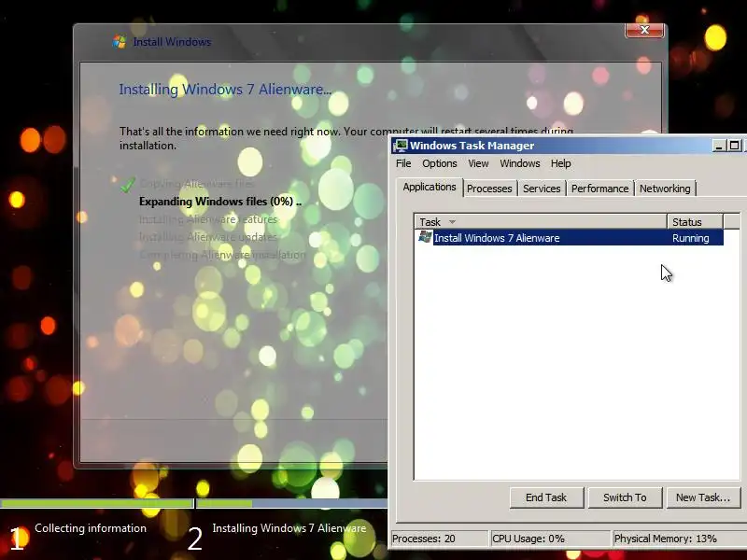Screen dimensions: 747x560
Task: Click the Processes: 20 status bar entry
Action: click(439, 539)
